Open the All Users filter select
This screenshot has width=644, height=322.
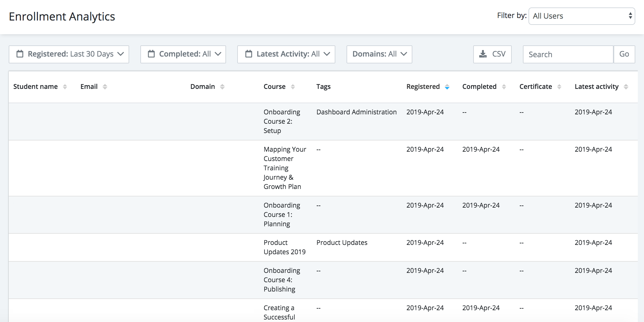(x=582, y=16)
